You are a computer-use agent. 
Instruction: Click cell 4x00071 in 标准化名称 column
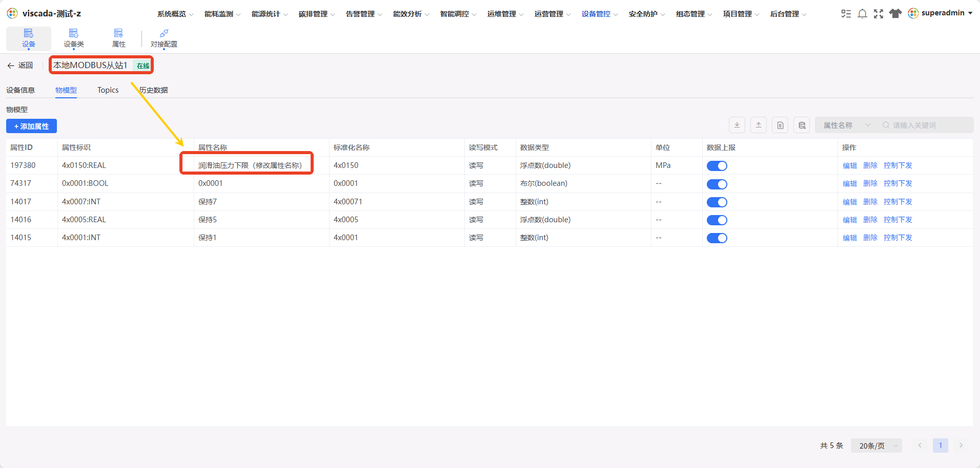pos(348,202)
